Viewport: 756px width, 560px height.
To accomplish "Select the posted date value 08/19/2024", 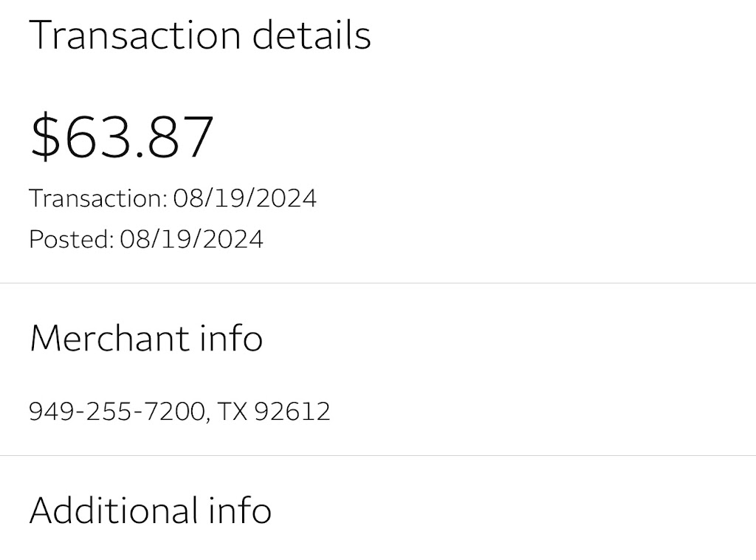I will pos(191,239).
